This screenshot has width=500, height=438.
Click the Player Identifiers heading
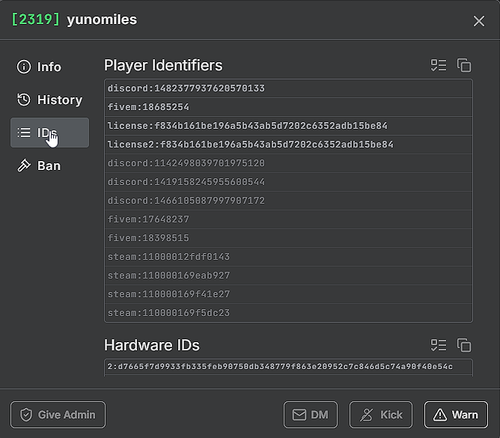163,65
